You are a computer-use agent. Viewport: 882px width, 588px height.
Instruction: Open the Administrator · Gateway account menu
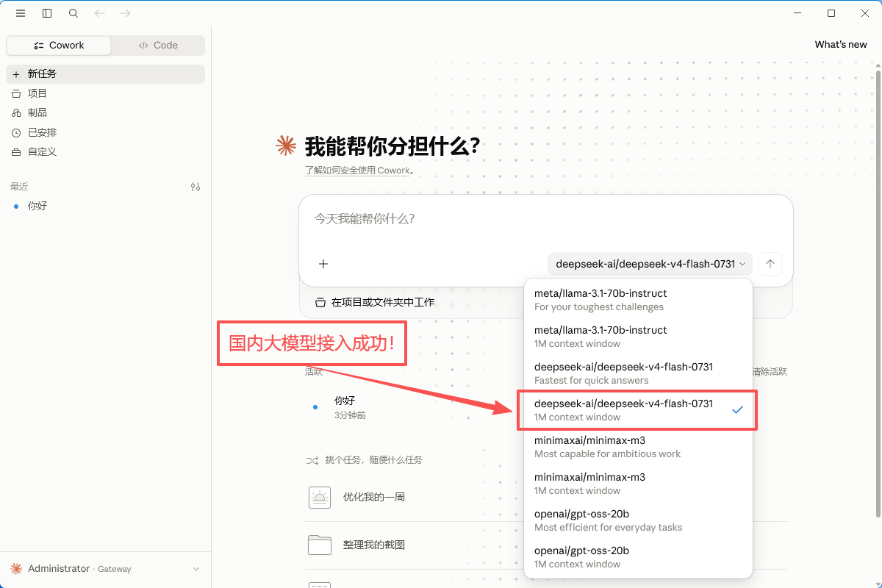pyautogui.click(x=106, y=569)
